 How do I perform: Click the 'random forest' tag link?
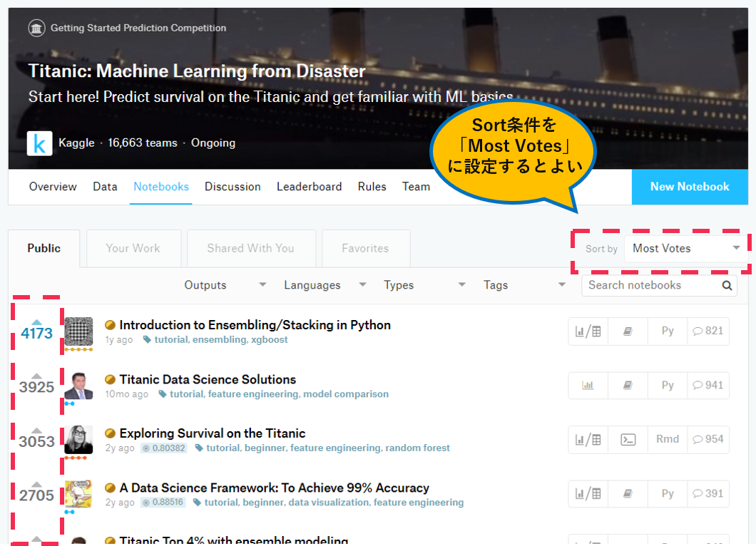pos(417,448)
